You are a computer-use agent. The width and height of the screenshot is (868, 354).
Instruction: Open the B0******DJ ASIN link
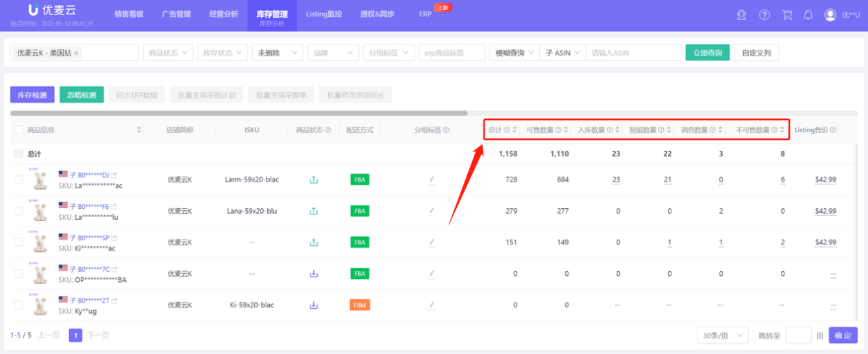(x=93, y=175)
